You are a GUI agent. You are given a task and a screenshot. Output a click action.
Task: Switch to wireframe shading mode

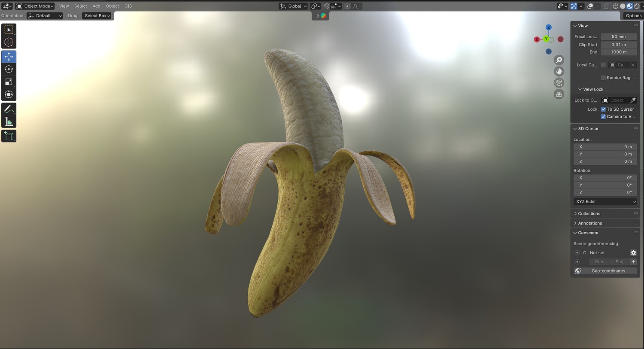(616, 6)
